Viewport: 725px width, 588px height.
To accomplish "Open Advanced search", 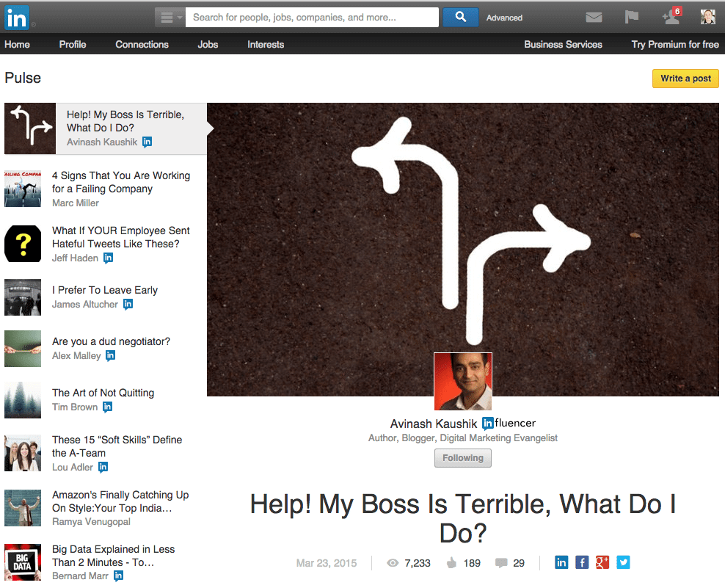I will (x=504, y=18).
